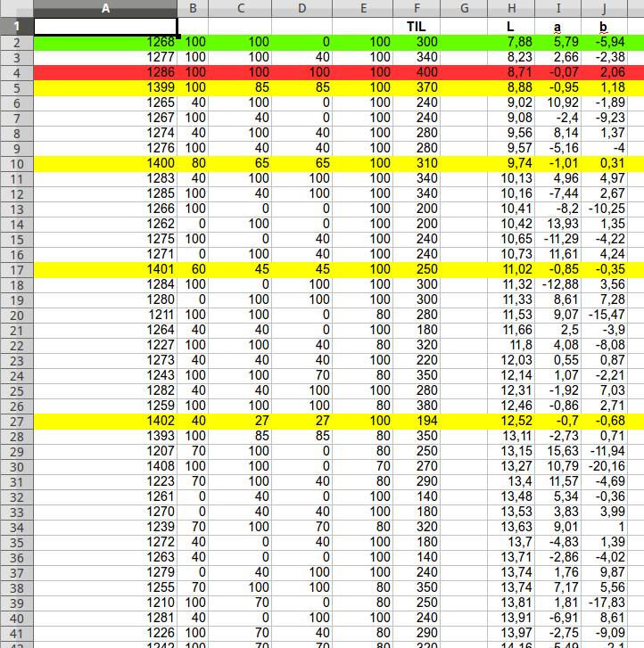Select row 4 header of red row

17,73
